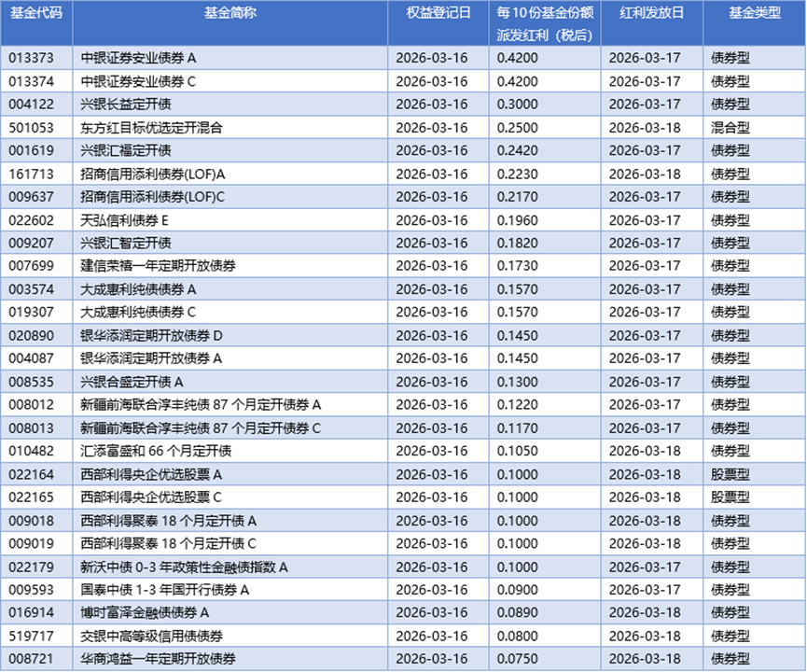Click 兴银汇智定开债 fund name

126,243
